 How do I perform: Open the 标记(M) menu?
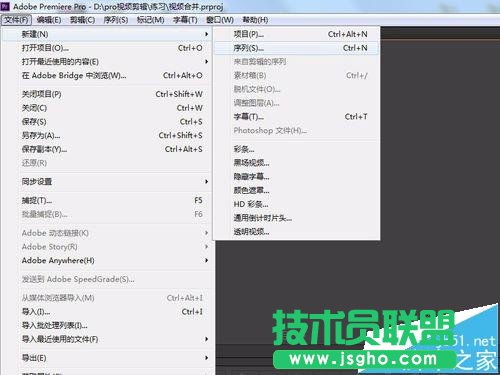150,20
